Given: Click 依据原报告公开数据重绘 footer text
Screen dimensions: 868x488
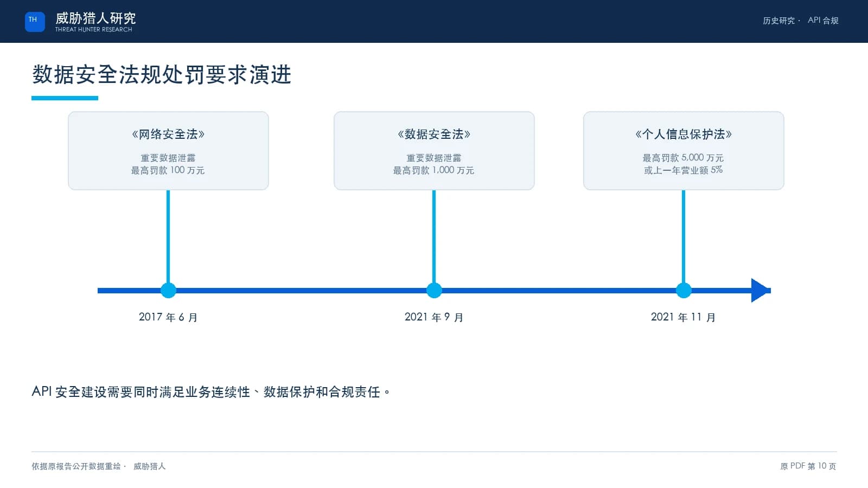Looking at the screenshot, I should click(x=76, y=466).
